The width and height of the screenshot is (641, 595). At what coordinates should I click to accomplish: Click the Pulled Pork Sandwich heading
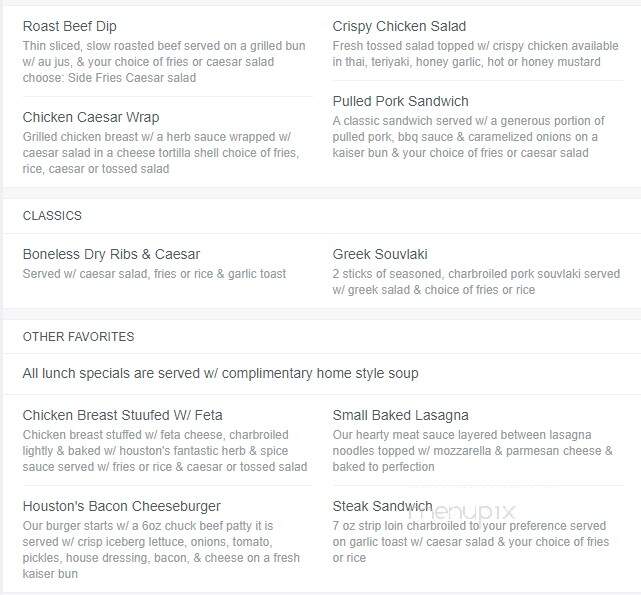tap(400, 101)
